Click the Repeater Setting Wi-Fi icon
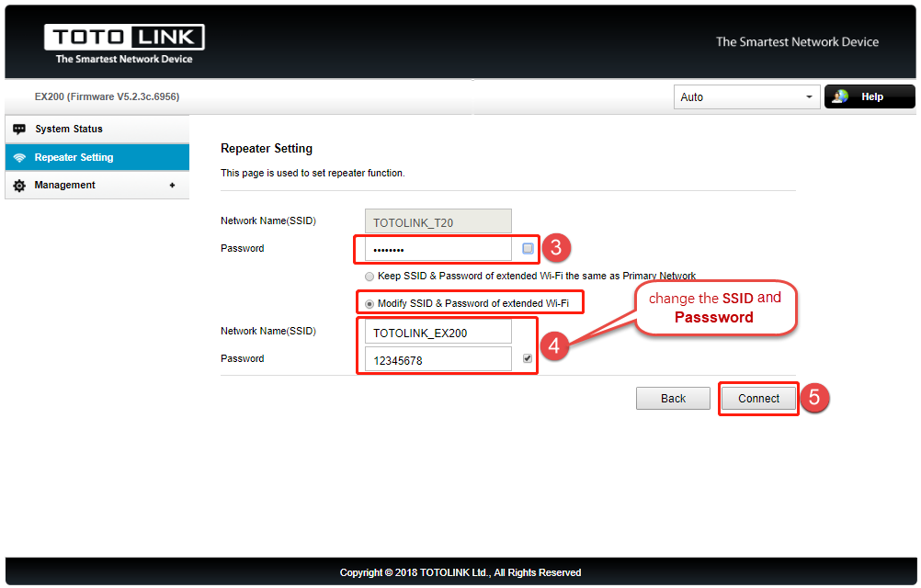921x588 pixels. (19, 157)
